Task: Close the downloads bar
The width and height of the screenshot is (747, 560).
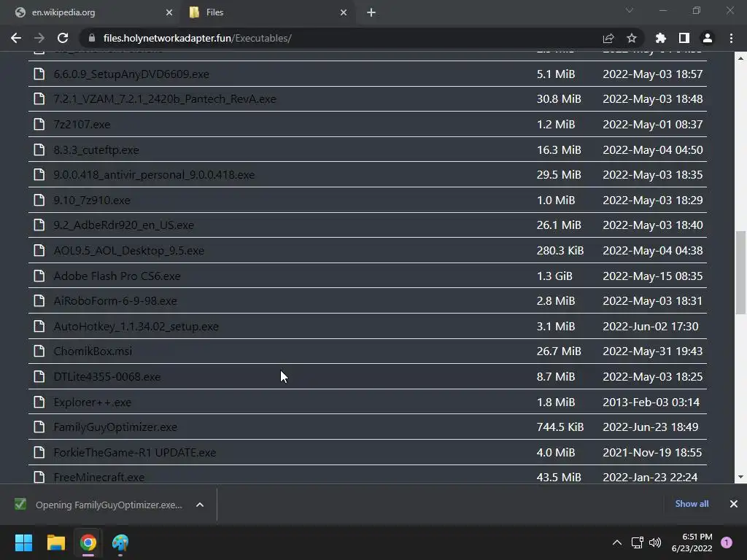Action: tap(734, 504)
